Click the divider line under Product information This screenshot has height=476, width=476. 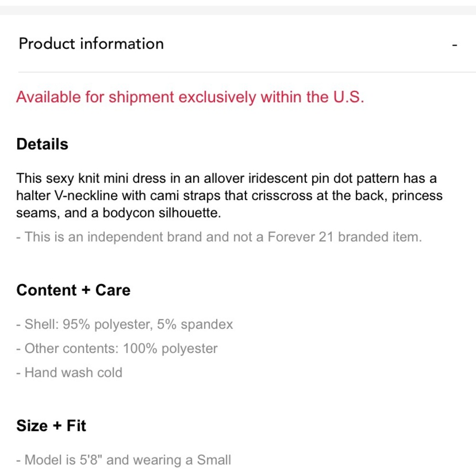247,72
